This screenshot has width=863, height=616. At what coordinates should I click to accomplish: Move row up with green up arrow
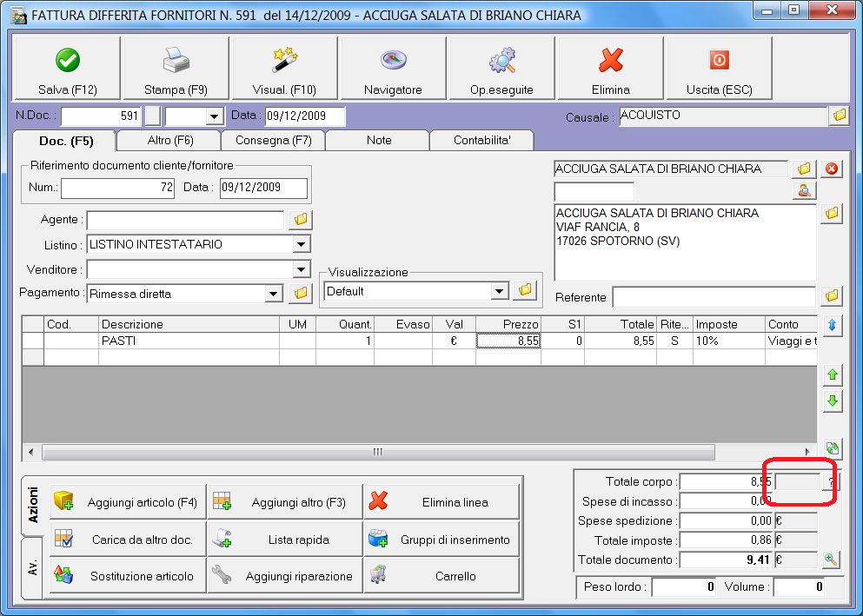833,374
